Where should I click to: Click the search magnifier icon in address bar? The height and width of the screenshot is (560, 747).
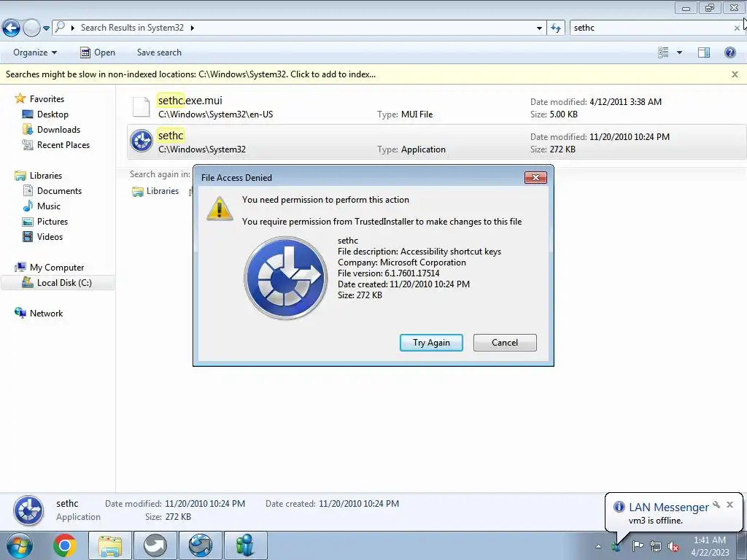[60, 27]
